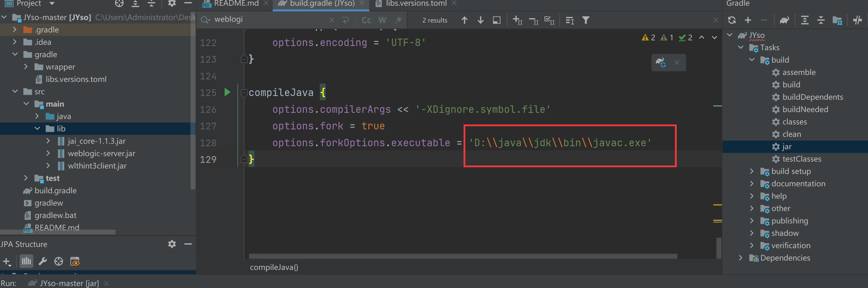Screen dimensions: 868x288
Task: Close the search bar
Action: (x=715, y=21)
